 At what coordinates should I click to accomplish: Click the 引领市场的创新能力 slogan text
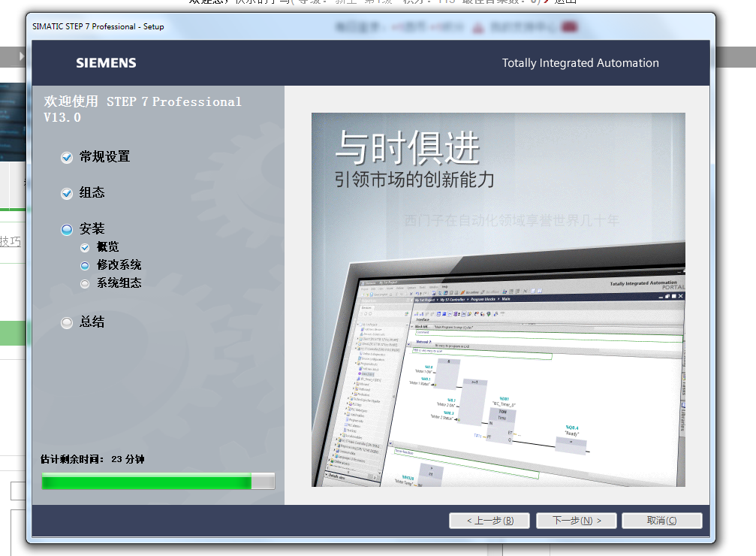point(414,180)
